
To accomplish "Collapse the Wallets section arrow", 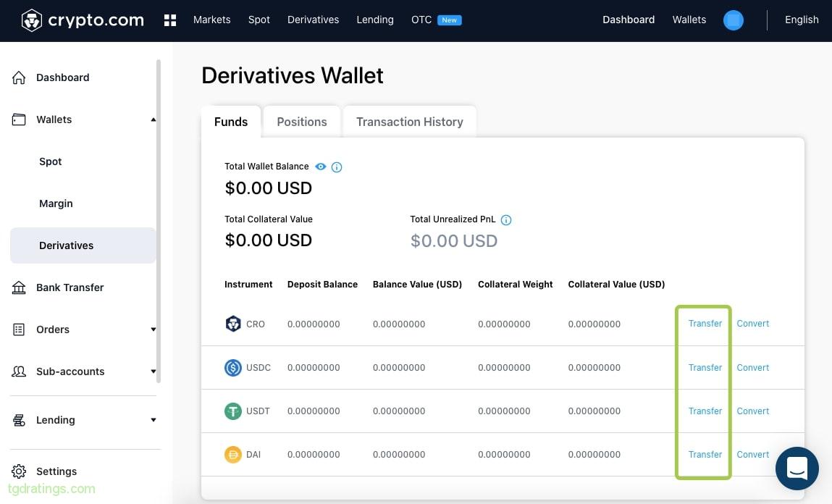I will coord(154,119).
